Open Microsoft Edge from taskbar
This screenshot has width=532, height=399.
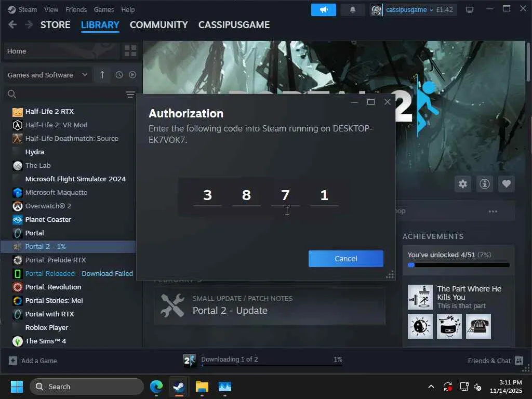click(156, 387)
